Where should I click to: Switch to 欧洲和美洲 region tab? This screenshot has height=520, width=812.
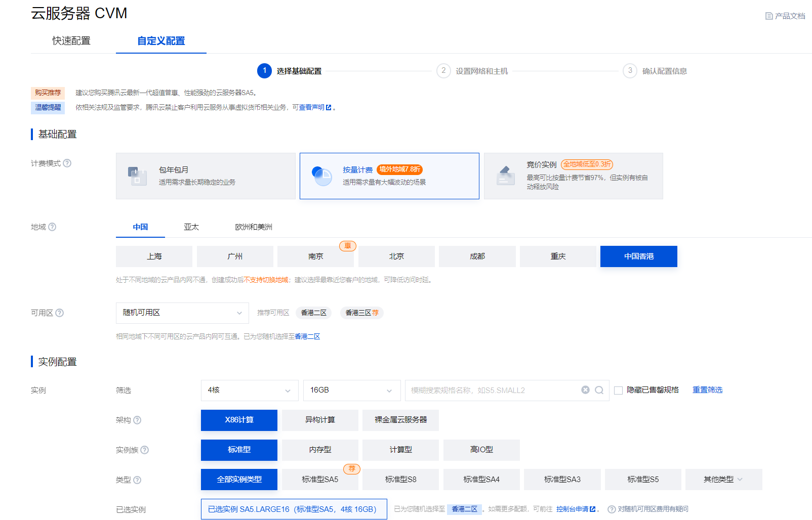pyautogui.click(x=254, y=227)
